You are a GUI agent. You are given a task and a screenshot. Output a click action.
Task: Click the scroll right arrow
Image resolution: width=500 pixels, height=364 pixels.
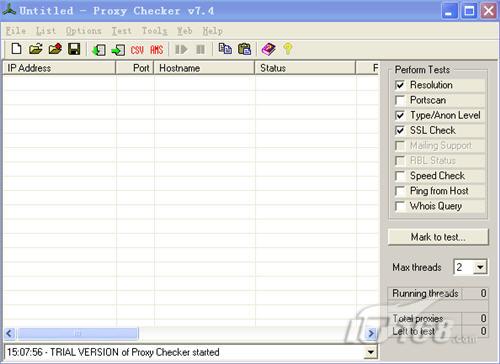tap(371, 333)
